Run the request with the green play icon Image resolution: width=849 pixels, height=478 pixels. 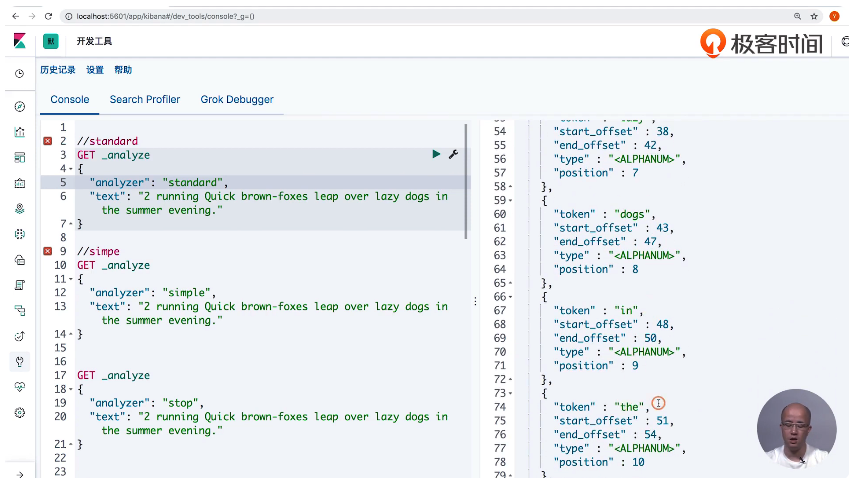click(x=436, y=154)
